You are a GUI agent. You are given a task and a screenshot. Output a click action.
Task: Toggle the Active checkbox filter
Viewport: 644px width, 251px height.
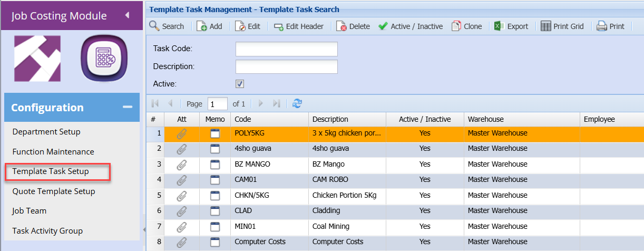point(240,84)
